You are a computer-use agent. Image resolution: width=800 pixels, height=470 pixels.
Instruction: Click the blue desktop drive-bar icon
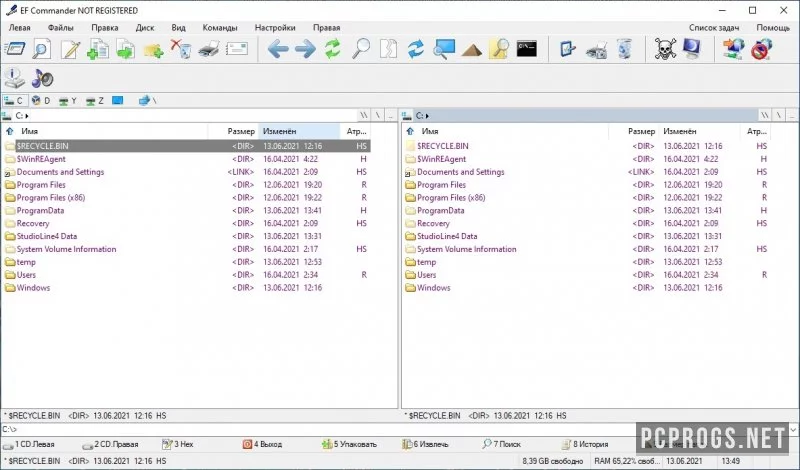point(117,100)
